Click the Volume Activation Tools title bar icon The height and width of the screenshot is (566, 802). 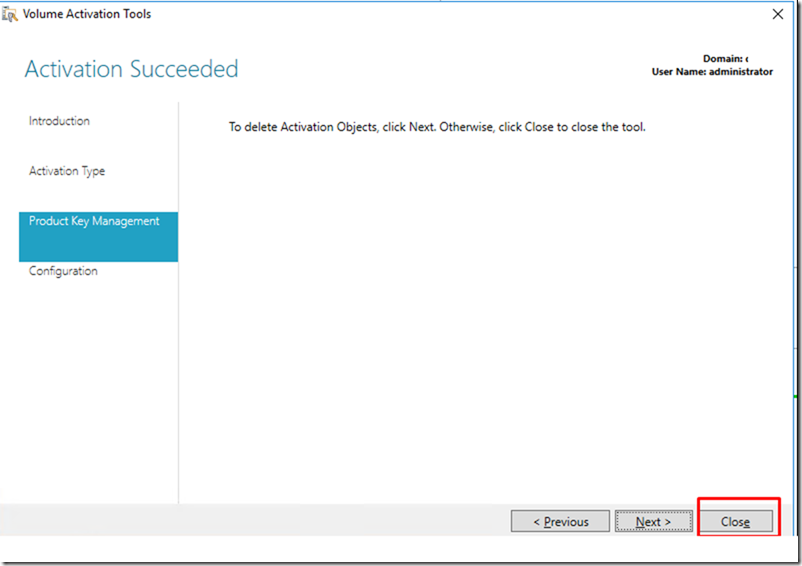(11, 14)
